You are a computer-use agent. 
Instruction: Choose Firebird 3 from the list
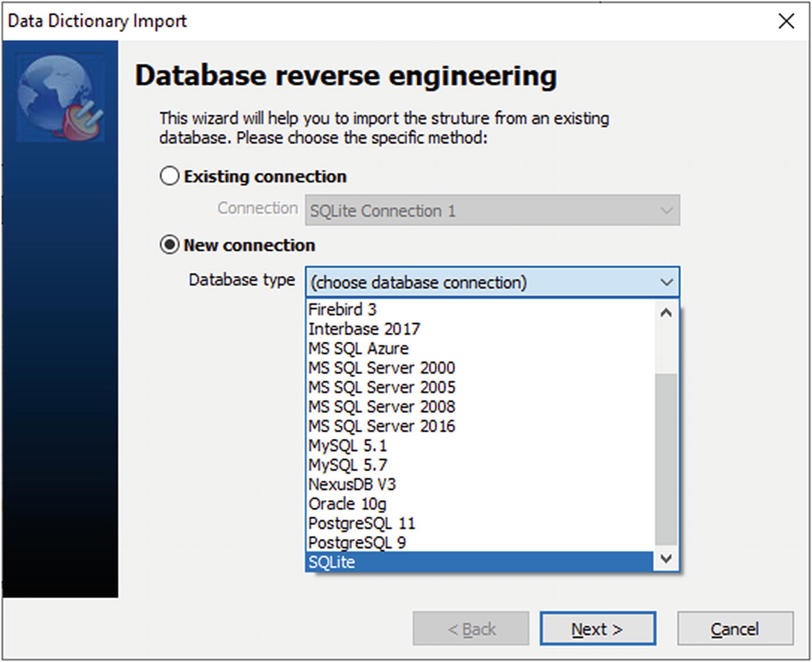pyautogui.click(x=479, y=309)
